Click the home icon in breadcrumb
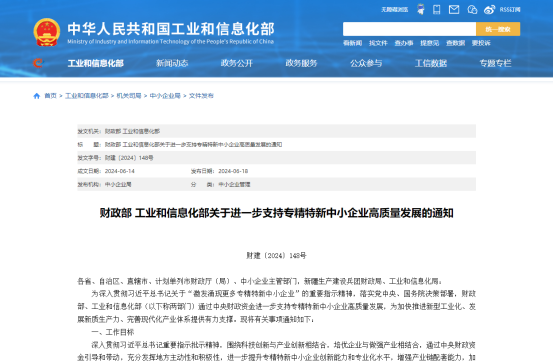The width and height of the screenshot is (554, 364). (36, 96)
